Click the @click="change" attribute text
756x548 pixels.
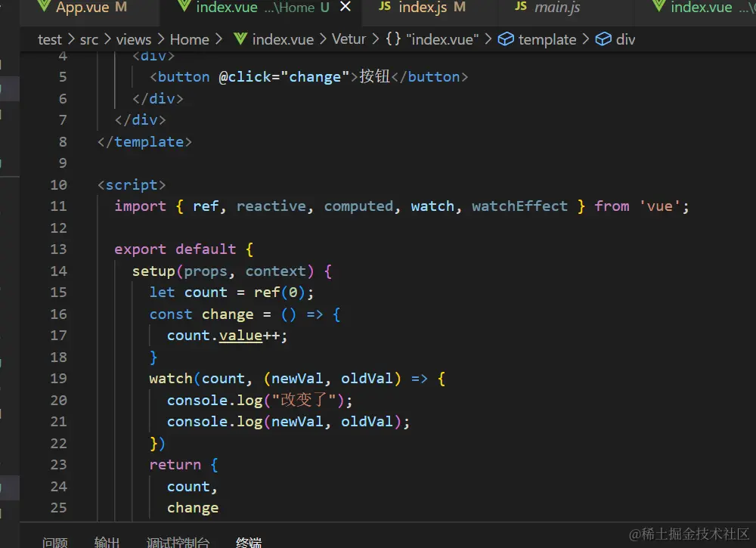pyautogui.click(x=283, y=77)
